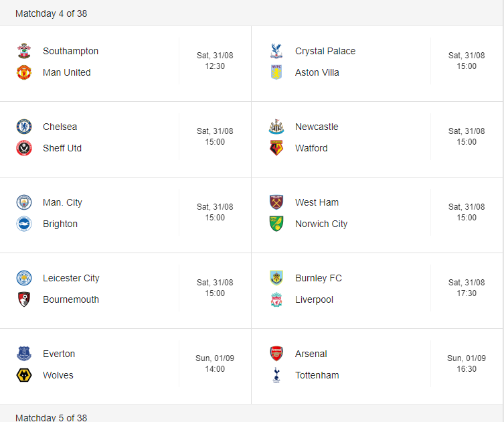Select the Everton team name

59,354
